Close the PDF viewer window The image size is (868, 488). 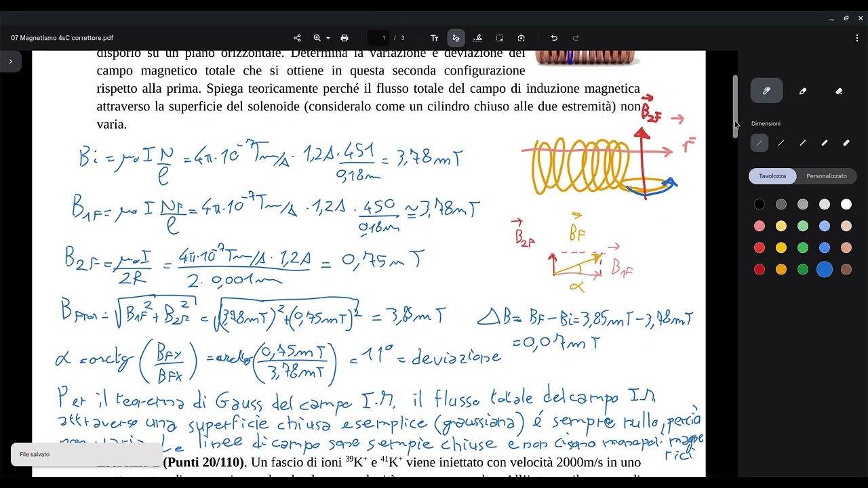click(861, 18)
